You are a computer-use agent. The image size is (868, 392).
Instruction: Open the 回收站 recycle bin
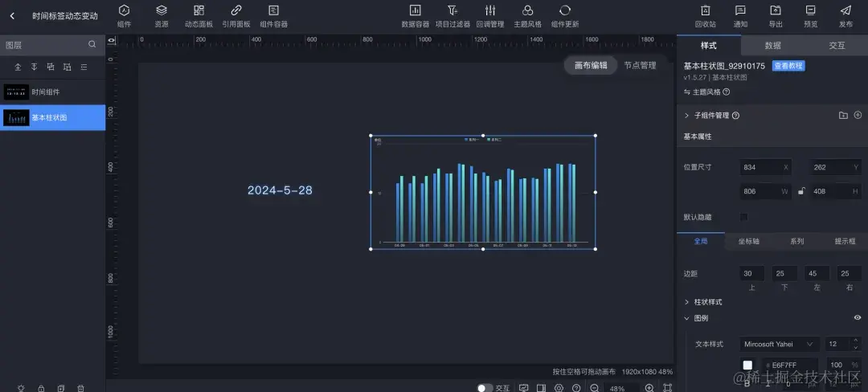tap(706, 16)
